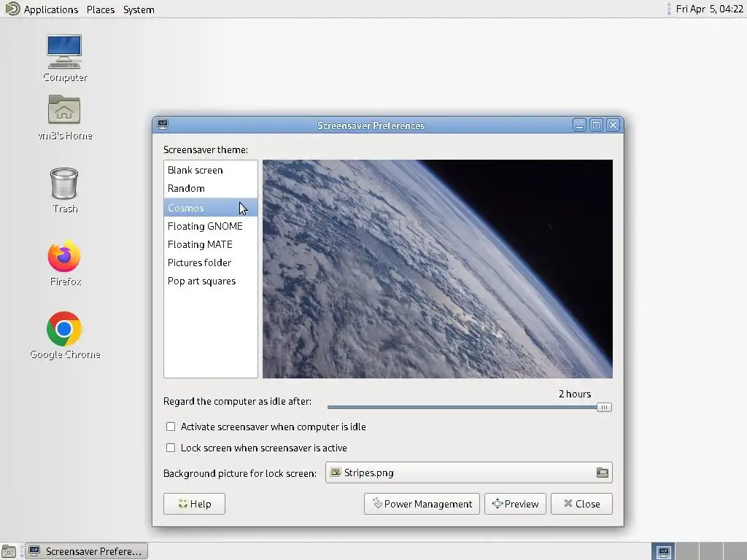Minimize the Screensaver Preferences window
747x560 pixels.
579,125
